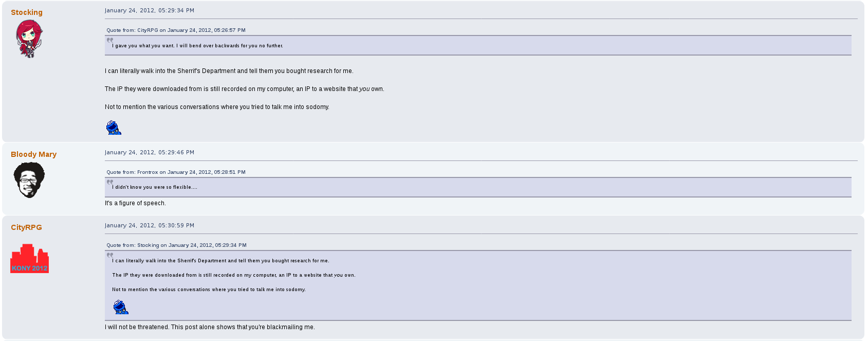Screen dimensions: 868x341
Task: Click the 'I will not be threatened' reply text
Action: [210, 327]
